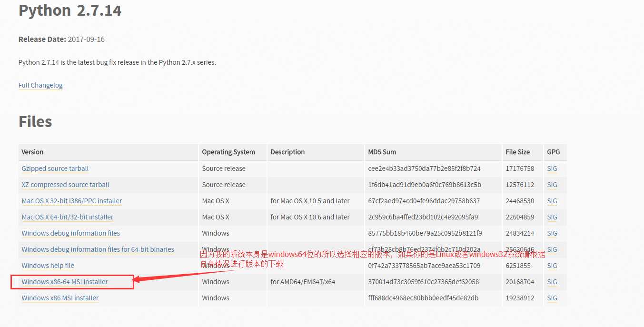Viewport: 644px width, 327px height.
Task: Download Windows x86-64 MSI installer
Action: (x=65, y=282)
